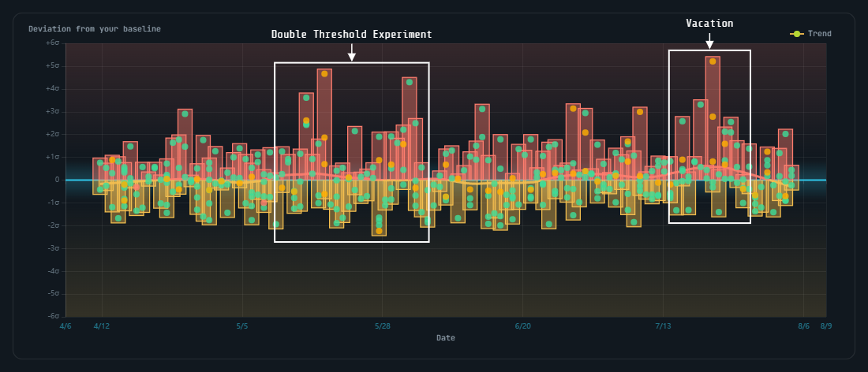Click the +3σ y-axis label
The width and height of the screenshot is (868, 372).
[x=53, y=112]
